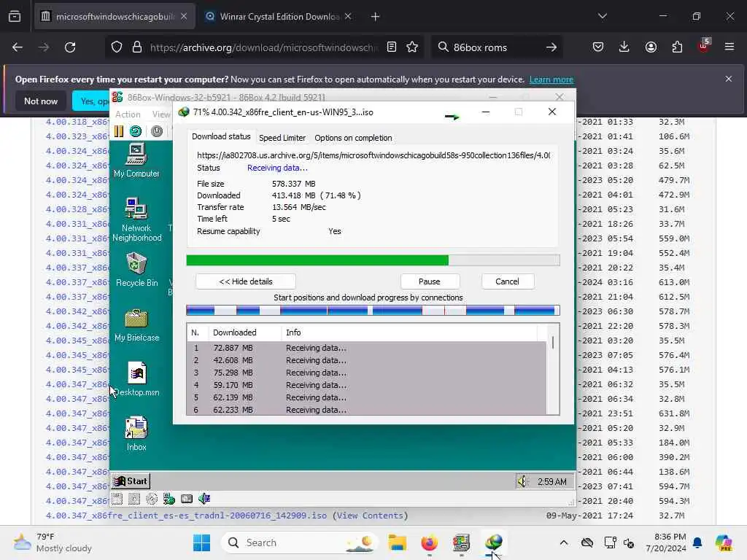This screenshot has height=560, width=747.
Task: Open the Options on completion tab
Action: pos(353,138)
